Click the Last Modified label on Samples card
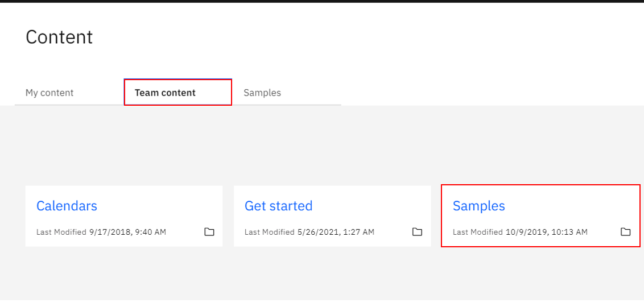The height and width of the screenshot is (303, 644). click(x=478, y=232)
